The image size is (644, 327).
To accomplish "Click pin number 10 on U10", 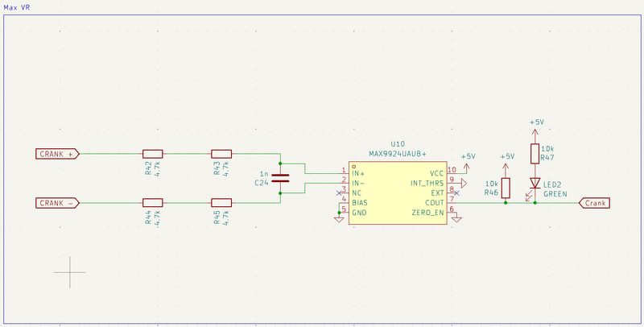I will point(452,170).
